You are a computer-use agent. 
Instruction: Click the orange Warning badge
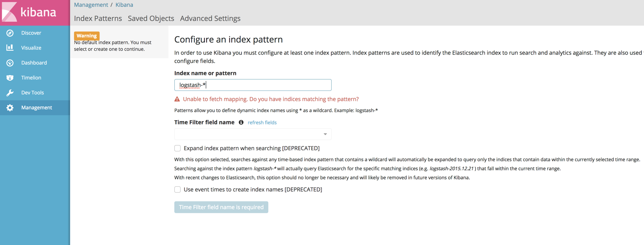click(x=87, y=36)
